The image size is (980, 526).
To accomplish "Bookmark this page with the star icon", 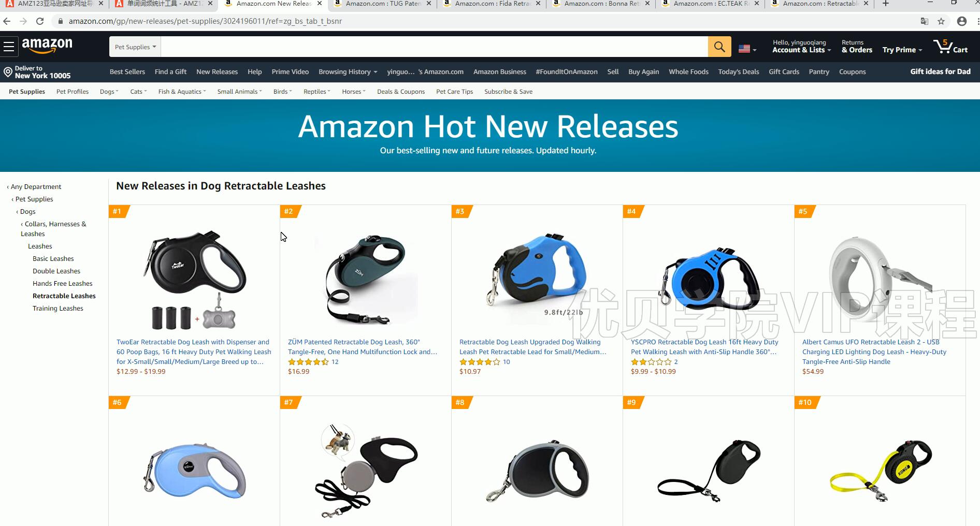I will point(941,21).
